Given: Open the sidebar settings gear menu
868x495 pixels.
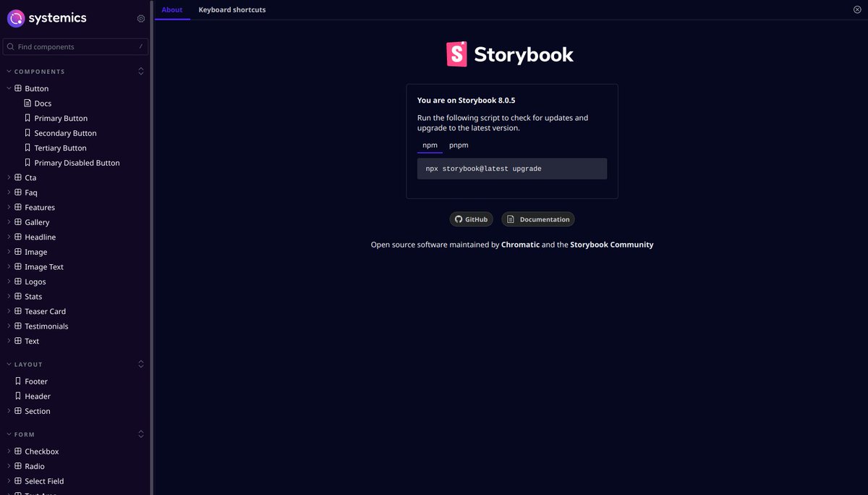Looking at the screenshot, I should (141, 19).
